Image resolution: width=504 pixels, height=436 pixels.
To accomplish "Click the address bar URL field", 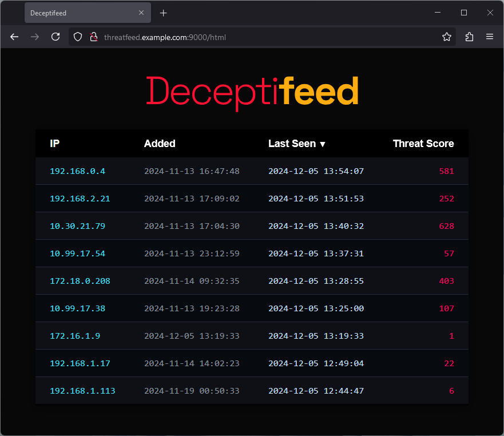I will [x=257, y=37].
